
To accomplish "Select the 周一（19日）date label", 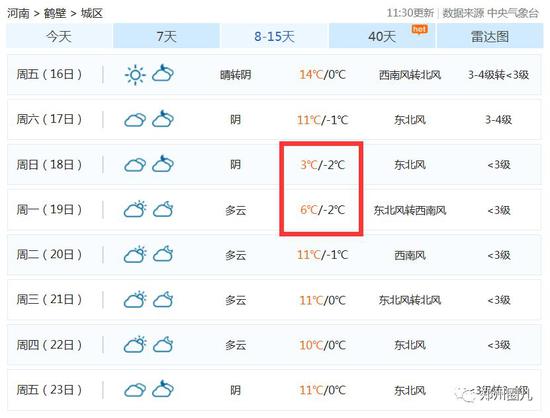I will point(49,210).
